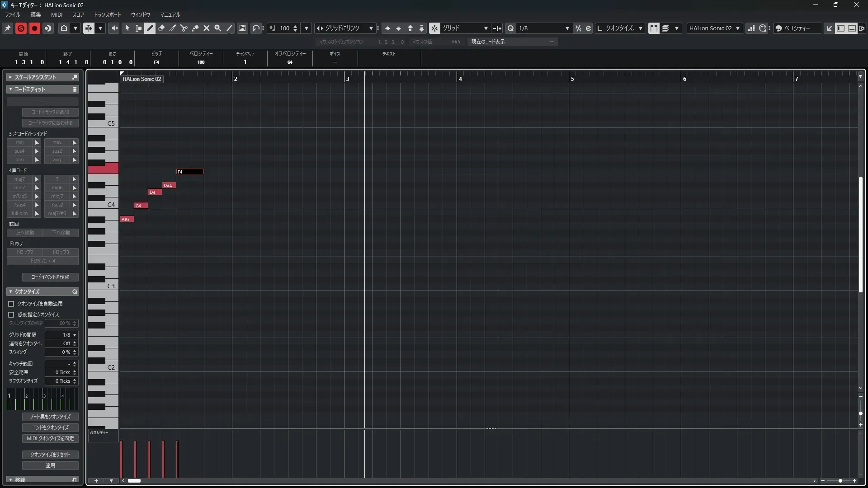868x488 pixels.
Task: Select the Erase tool
Action: (161, 28)
